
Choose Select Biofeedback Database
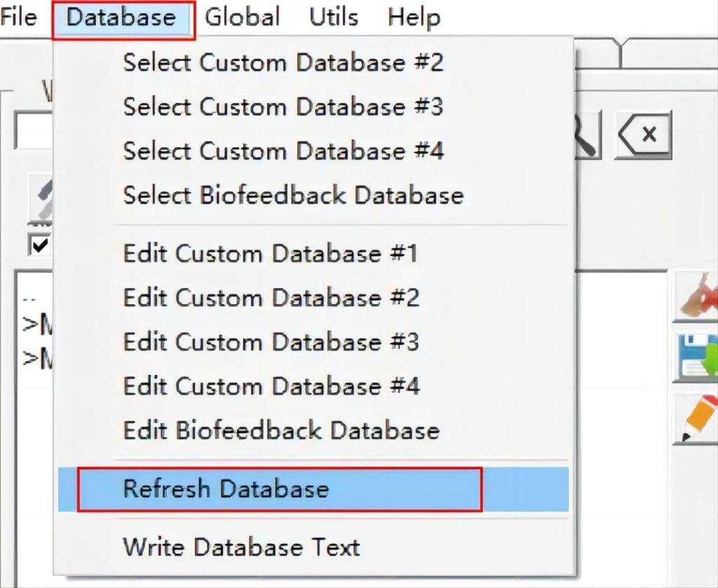click(293, 195)
